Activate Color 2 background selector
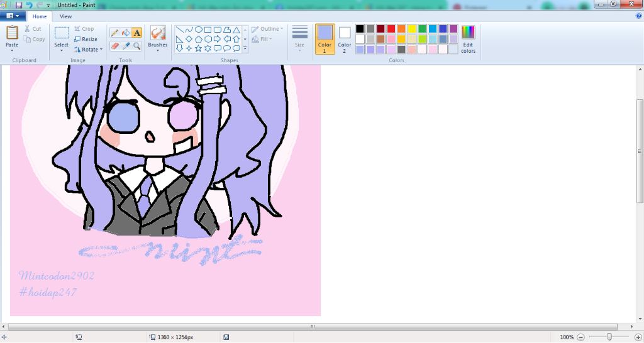 coord(344,39)
